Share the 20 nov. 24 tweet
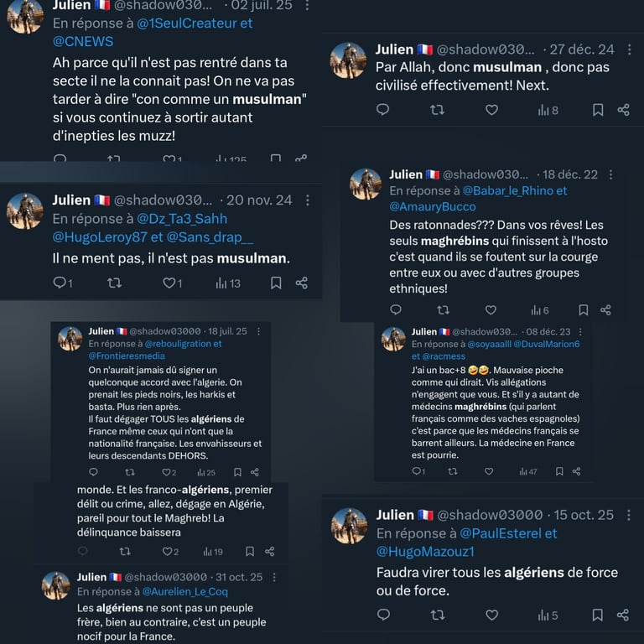Screen dimensions: 644x644 pyautogui.click(x=302, y=283)
